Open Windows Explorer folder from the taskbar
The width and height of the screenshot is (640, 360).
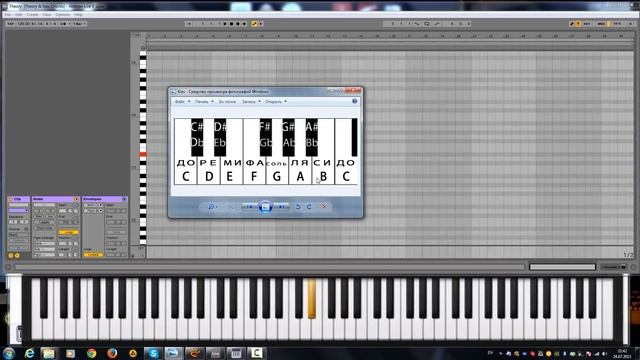tap(49, 353)
